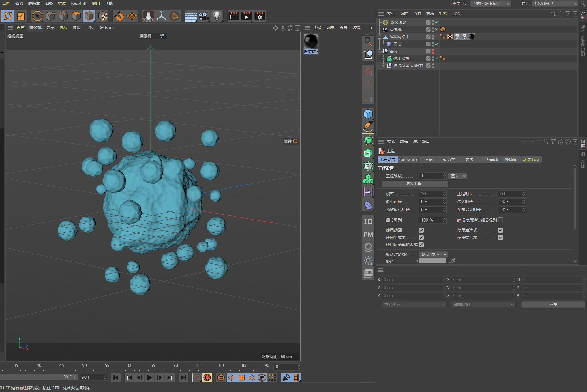Toggle 使用动画 checkbox
Image resolution: width=587 pixels, height=392 pixels.
[x=421, y=230]
